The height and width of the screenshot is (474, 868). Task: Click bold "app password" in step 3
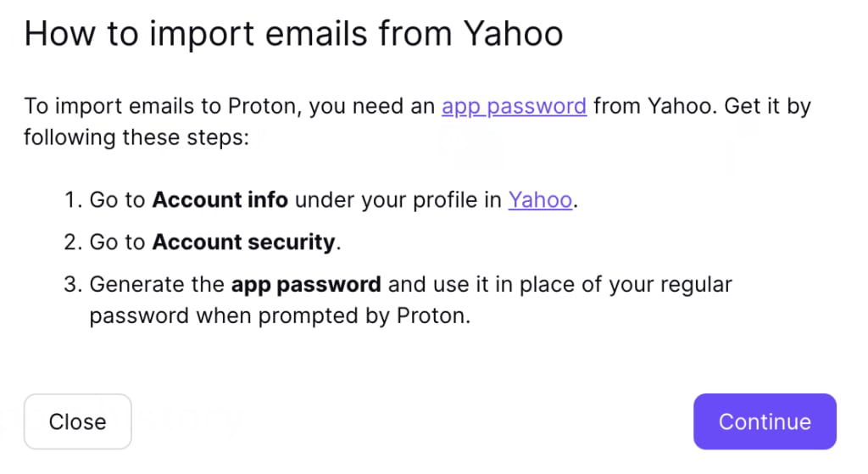[305, 284]
